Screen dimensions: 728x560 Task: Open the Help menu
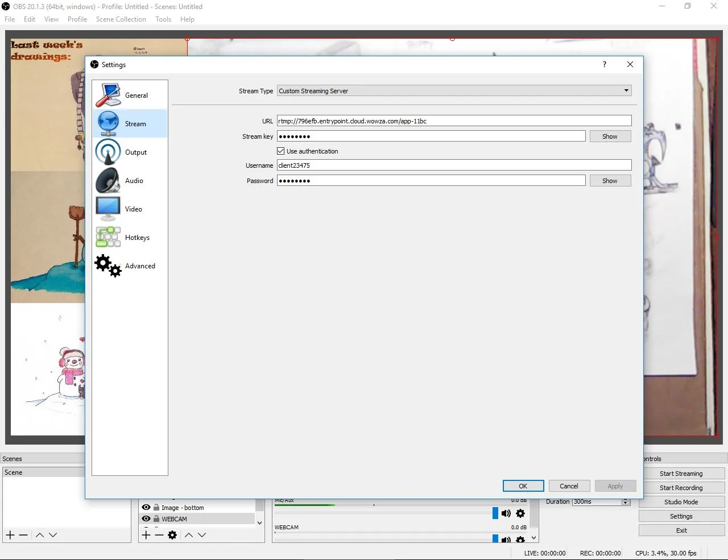(187, 19)
